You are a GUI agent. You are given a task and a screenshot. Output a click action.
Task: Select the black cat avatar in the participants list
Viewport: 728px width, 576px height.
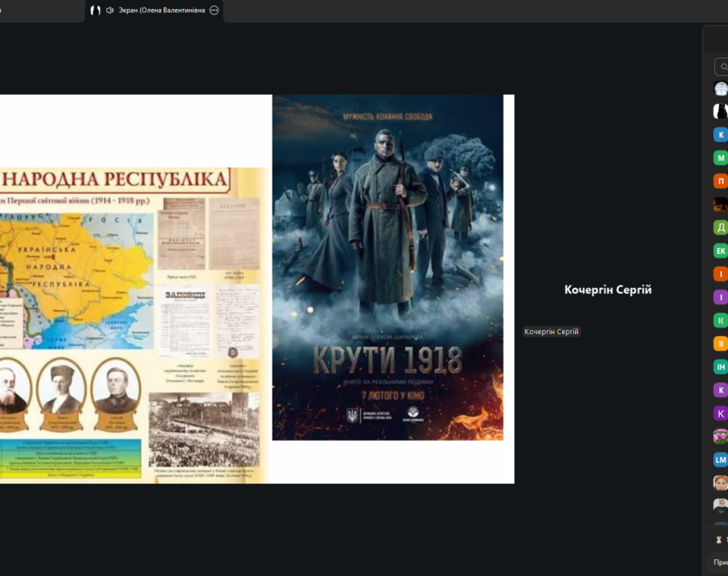[x=720, y=111]
